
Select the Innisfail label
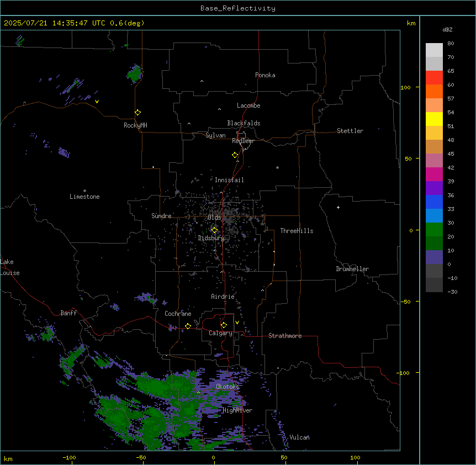click(229, 180)
